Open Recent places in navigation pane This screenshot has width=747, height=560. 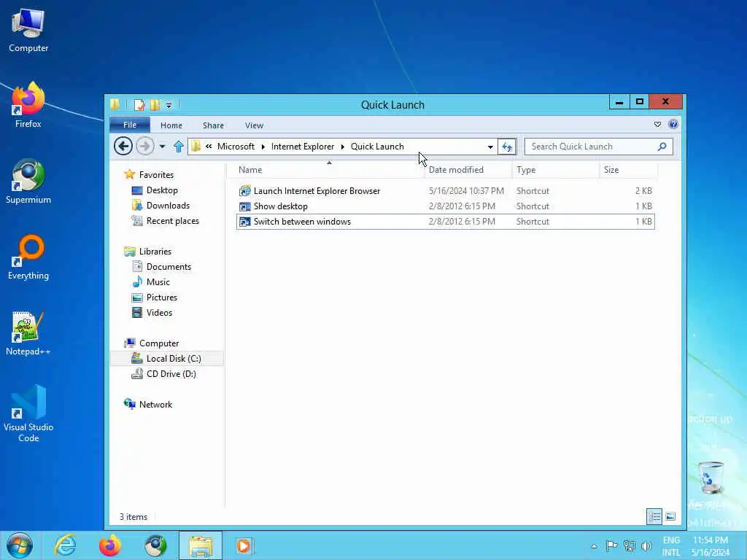(x=172, y=220)
